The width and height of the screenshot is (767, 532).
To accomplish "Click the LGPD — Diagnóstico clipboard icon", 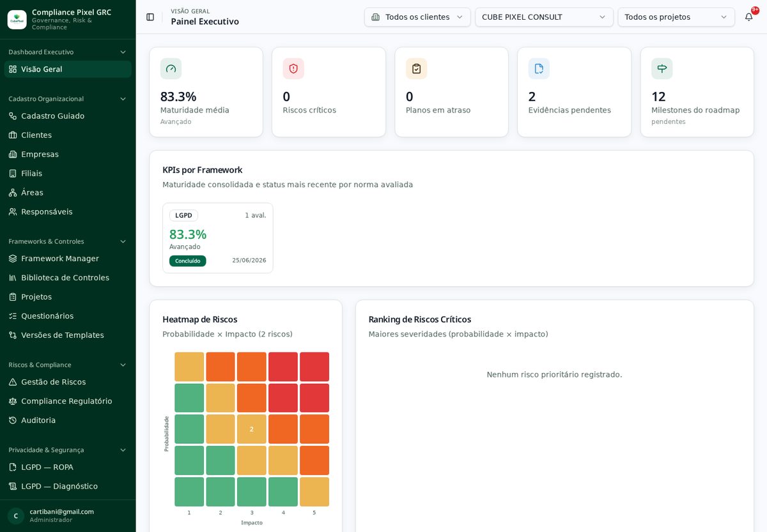I will pyautogui.click(x=13, y=487).
